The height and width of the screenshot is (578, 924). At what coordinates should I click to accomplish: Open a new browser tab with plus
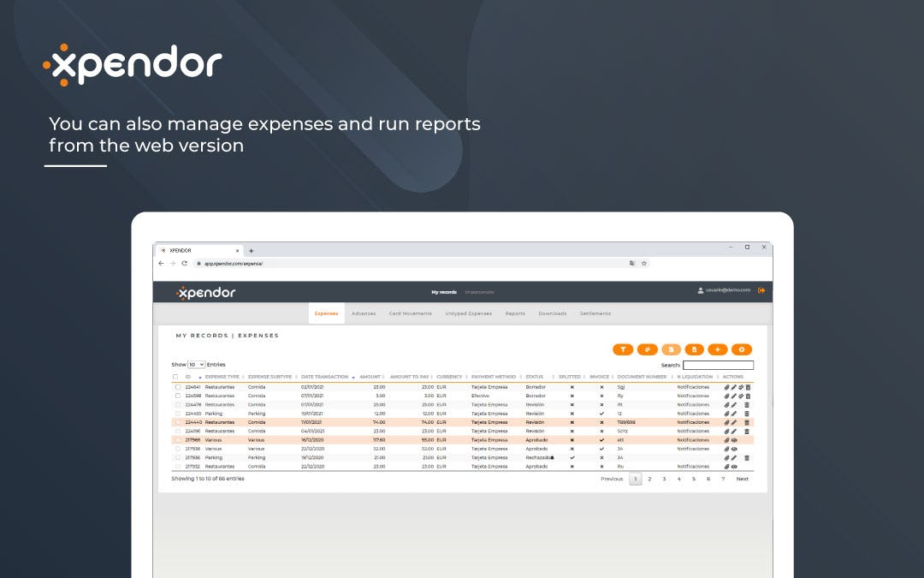[x=251, y=251]
